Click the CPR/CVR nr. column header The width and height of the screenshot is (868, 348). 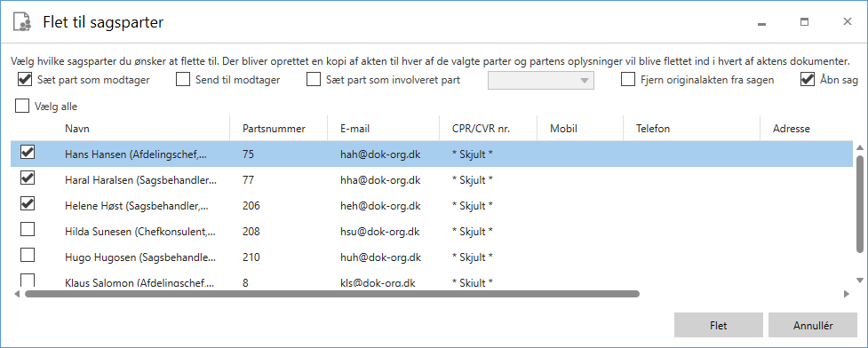click(481, 129)
